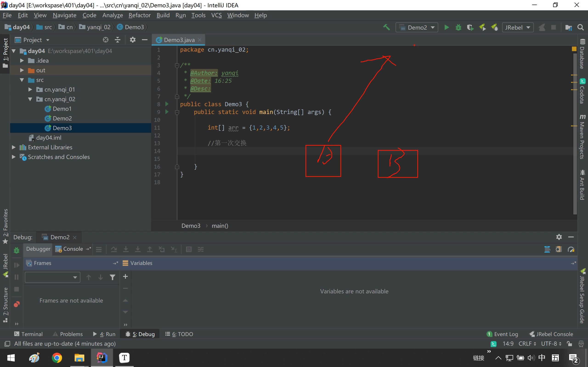Locate current file in Project tree
The width and height of the screenshot is (588, 367).
pyautogui.click(x=105, y=40)
